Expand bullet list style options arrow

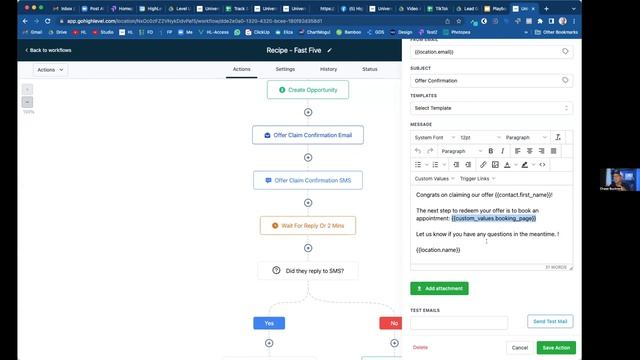427,165
